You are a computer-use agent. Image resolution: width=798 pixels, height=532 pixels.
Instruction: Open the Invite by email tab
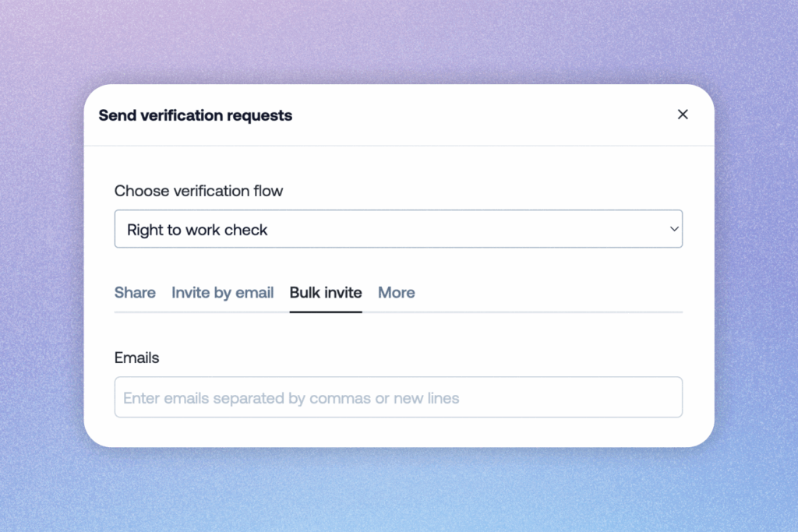[222, 293]
